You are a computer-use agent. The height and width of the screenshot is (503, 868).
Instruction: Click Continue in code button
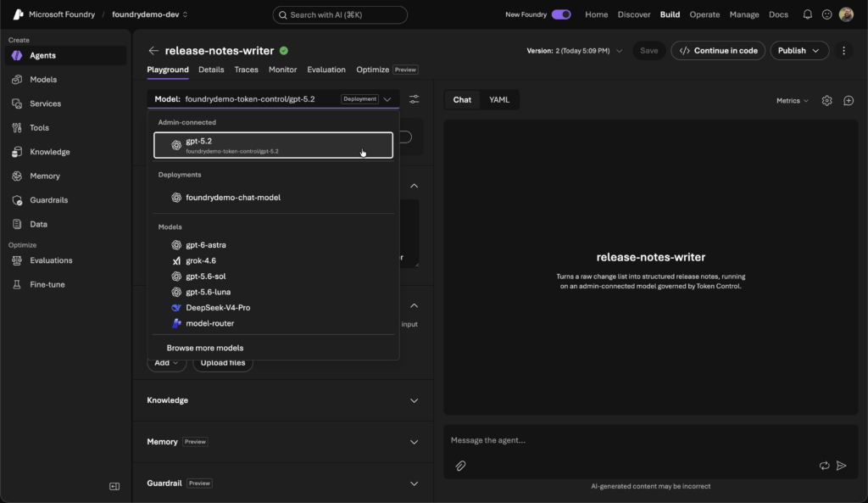pos(718,50)
